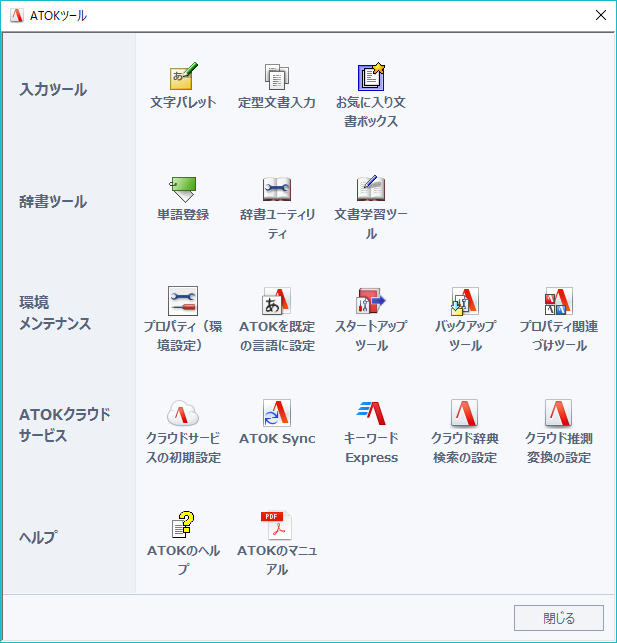The height and width of the screenshot is (643, 617).
Task: Click the ATOK logo in title bar
Action: pos(17,16)
